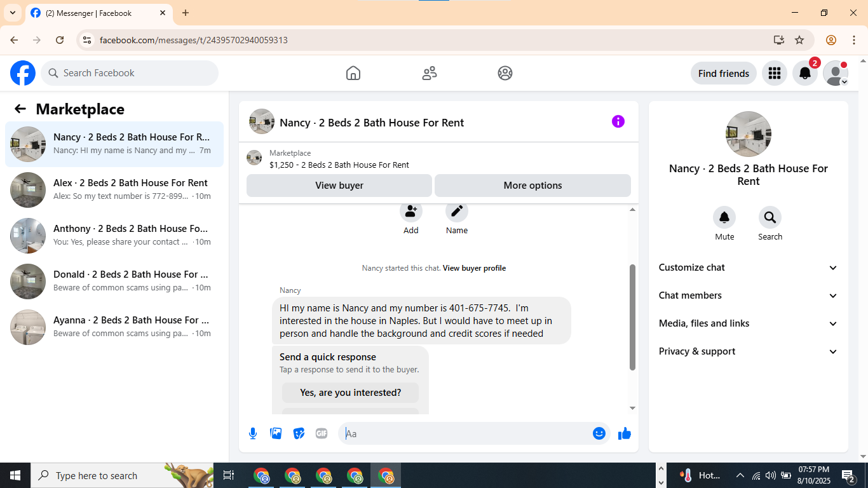Open the View buyer profile link
The height and width of the screenshot is (488, 868).
coord(475,268)
